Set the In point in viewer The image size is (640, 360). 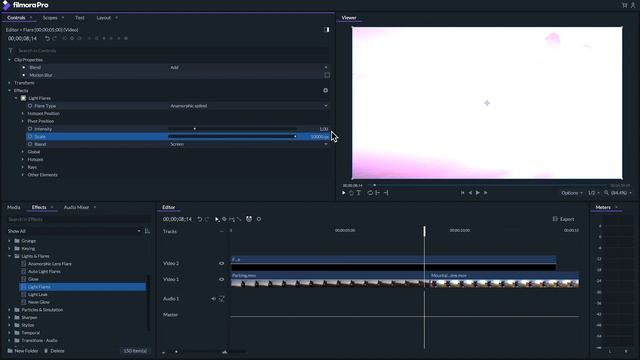pos(378,193)
